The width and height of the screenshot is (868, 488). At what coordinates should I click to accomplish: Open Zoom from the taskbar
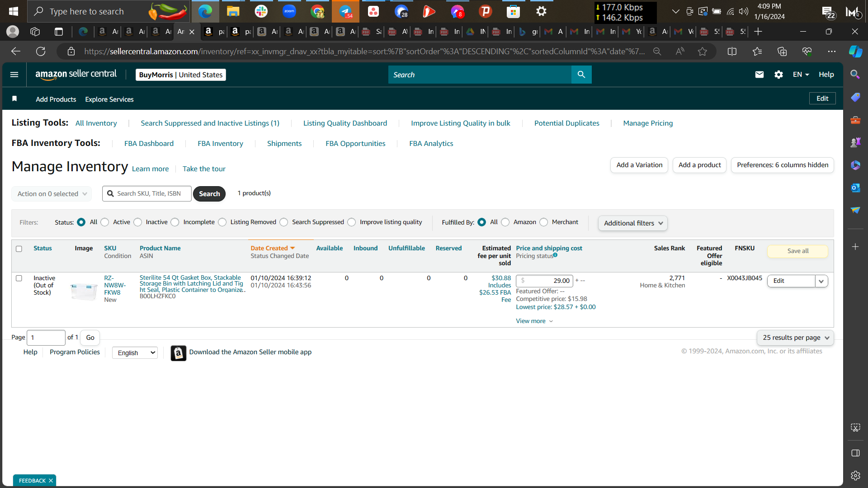point(289,11)
